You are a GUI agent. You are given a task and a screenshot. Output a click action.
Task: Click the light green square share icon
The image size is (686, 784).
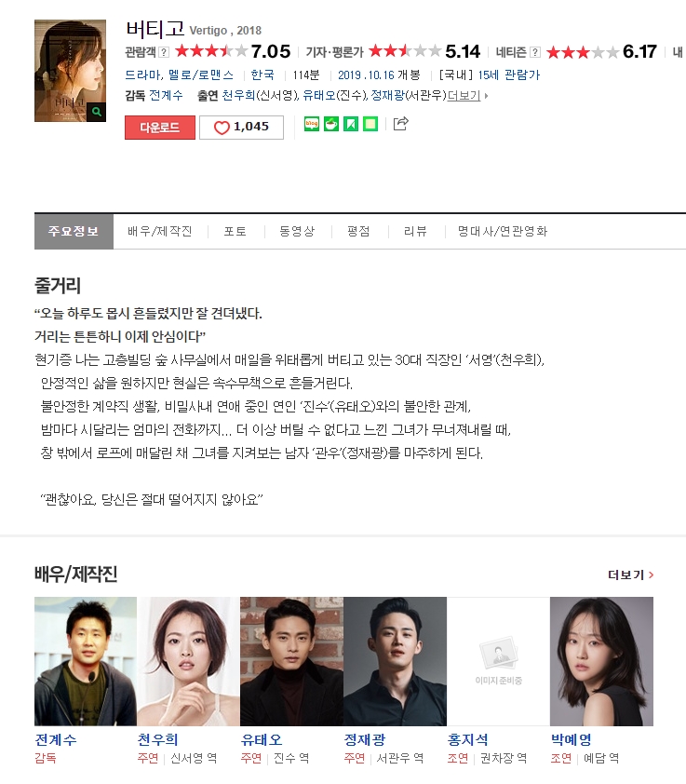pos(370,124)
